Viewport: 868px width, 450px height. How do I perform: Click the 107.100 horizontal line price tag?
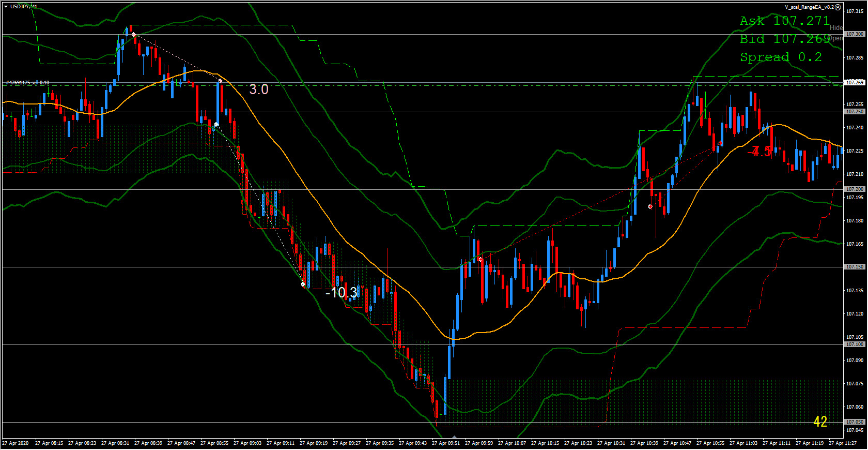pyautogui.click(x=855, y=344)
